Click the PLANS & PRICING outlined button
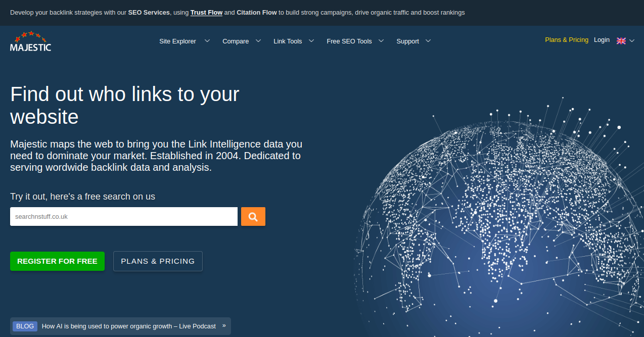 (158, 261)
